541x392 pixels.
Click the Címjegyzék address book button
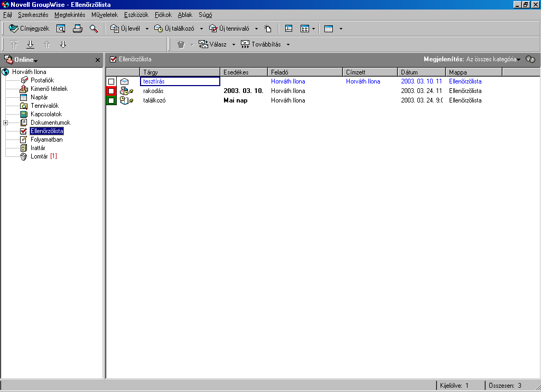point(29,29)
